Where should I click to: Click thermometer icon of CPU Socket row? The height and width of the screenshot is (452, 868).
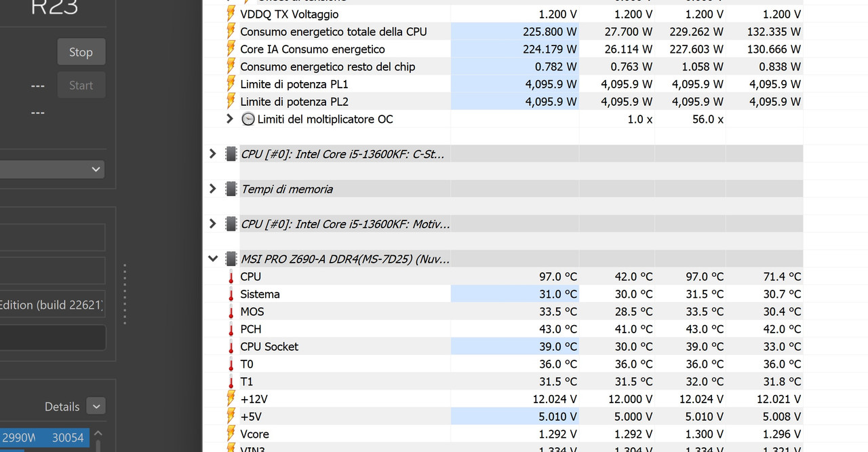pyautogui.click(x=231, y=346)
